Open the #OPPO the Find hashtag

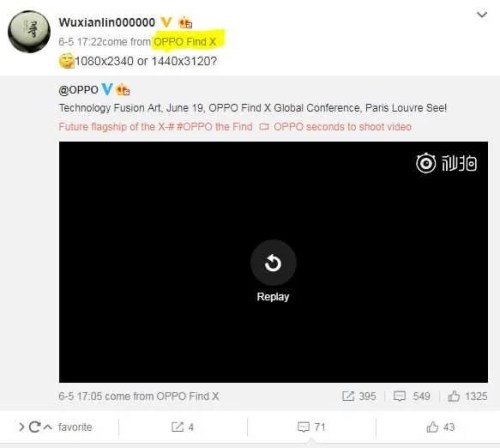pyautogui.click(x=214, y=127)
